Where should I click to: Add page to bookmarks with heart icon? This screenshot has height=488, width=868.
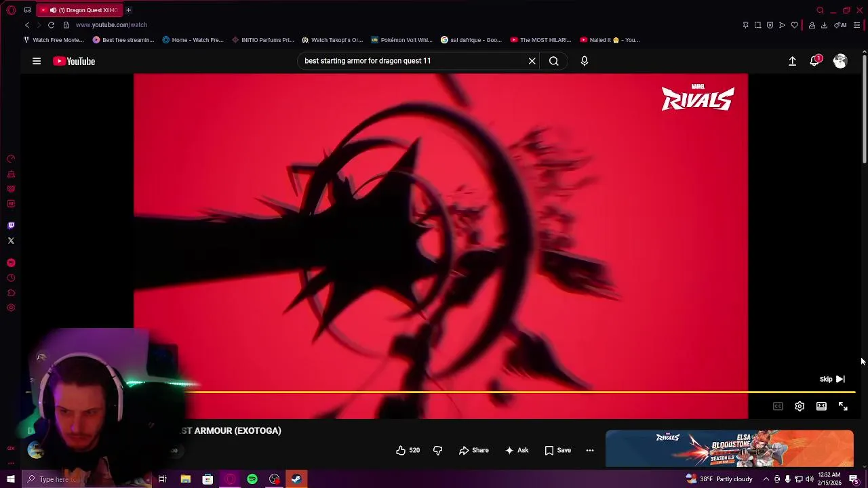794,25
